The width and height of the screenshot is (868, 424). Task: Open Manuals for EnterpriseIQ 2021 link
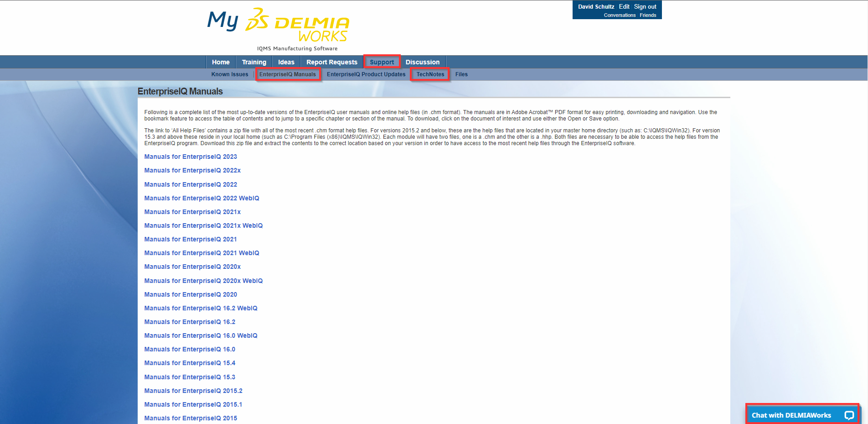click(x=191, y=239)
